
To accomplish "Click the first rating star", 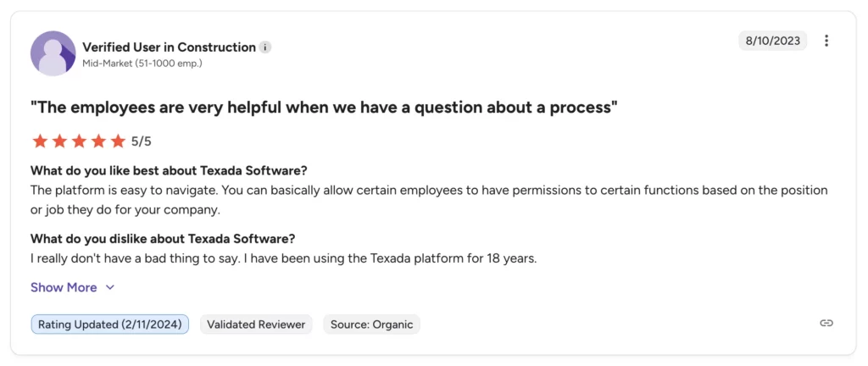I will tap(40, 141).
